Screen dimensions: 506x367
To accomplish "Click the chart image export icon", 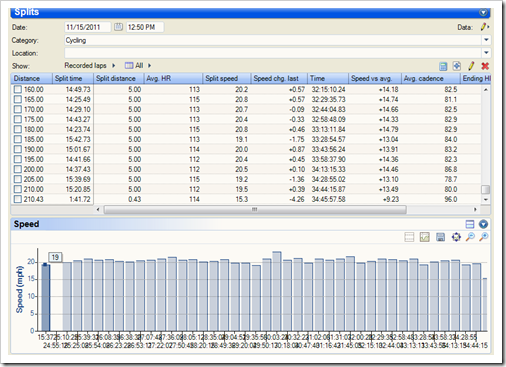I will point(424,237).
